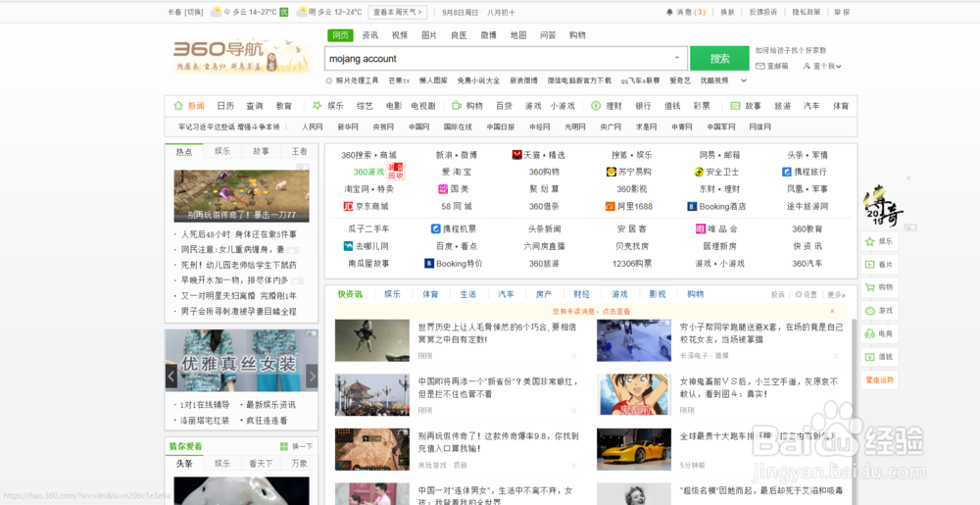Switch to the 财经 feed tab

581,294
